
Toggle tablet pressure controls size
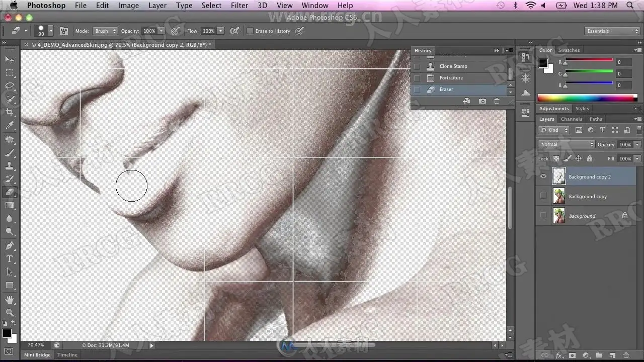pos(299,31)
